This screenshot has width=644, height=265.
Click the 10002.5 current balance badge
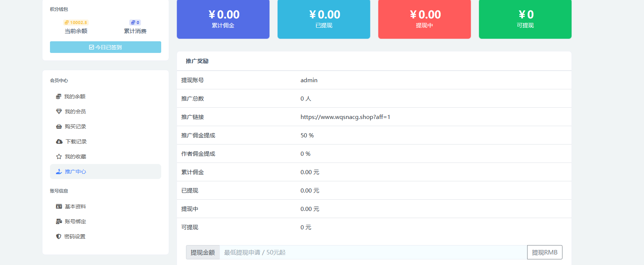[76, 23]
